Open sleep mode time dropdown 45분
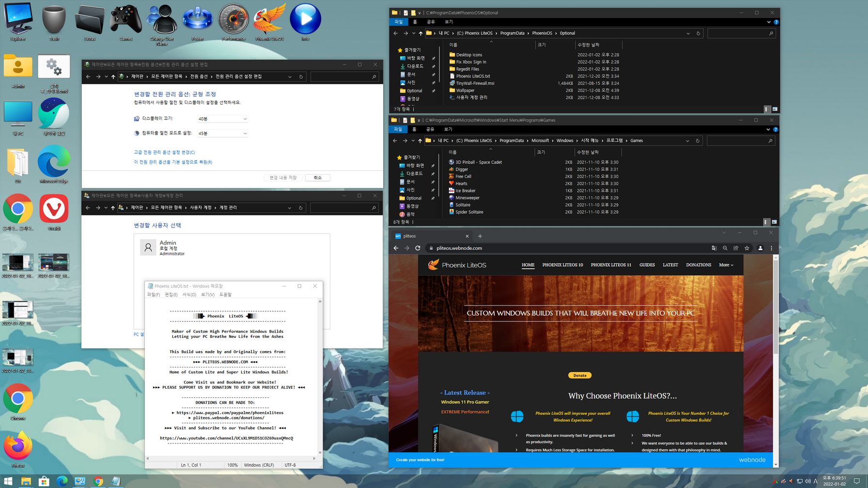 [x=222, y=133]
